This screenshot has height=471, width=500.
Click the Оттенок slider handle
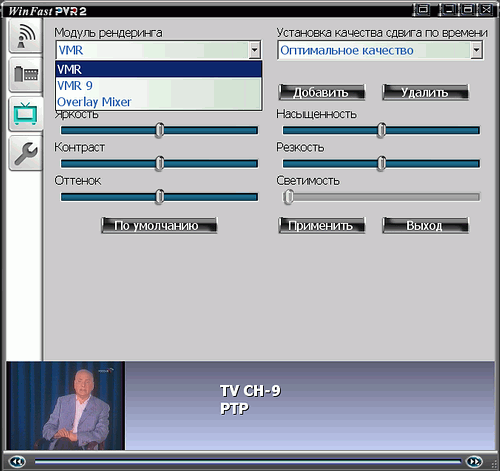coord(160,197)
